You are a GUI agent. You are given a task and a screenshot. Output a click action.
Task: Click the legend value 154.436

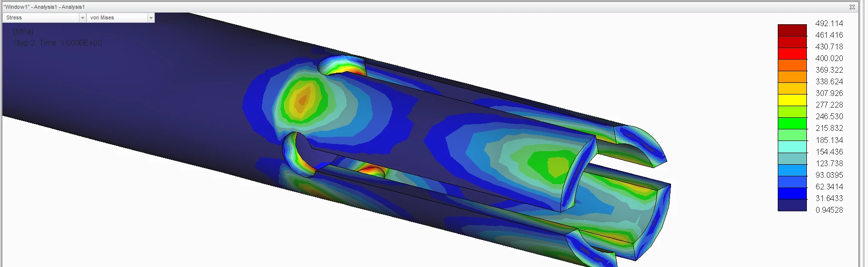pos(829,152)
